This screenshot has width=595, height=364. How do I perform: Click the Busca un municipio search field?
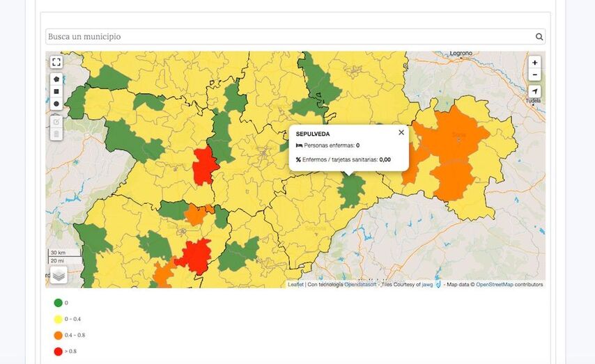pyautogui.click(x=289, y=37)
